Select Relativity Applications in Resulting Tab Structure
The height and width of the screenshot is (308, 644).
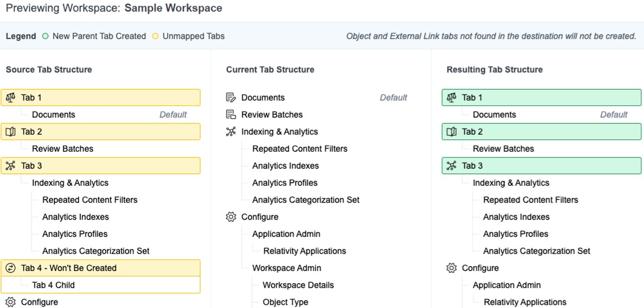pos(525,302)
